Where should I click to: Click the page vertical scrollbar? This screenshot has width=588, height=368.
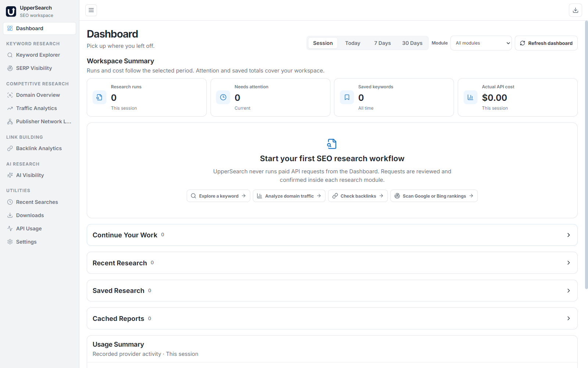coord(586,155)
